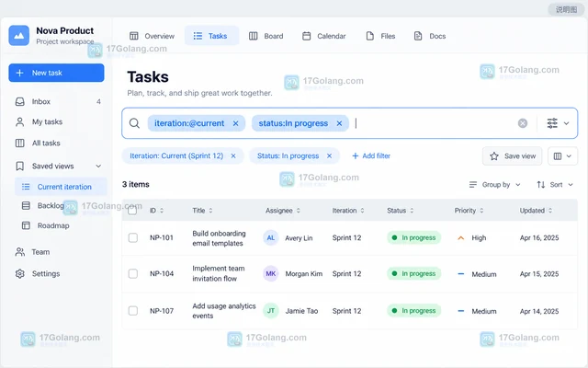Open the Group by dropdown
Viewport: 588px width, 368px height.
pyautogui.click(x=494, y=184)
